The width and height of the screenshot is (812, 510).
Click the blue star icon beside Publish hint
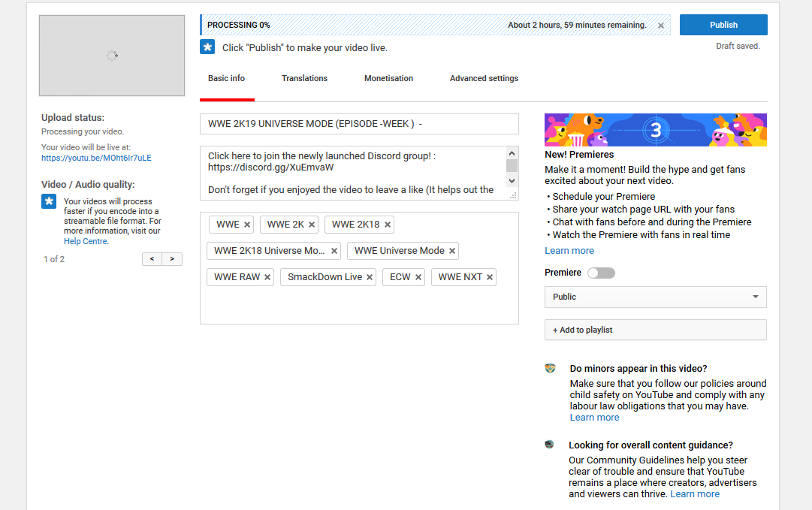[207, 47]
